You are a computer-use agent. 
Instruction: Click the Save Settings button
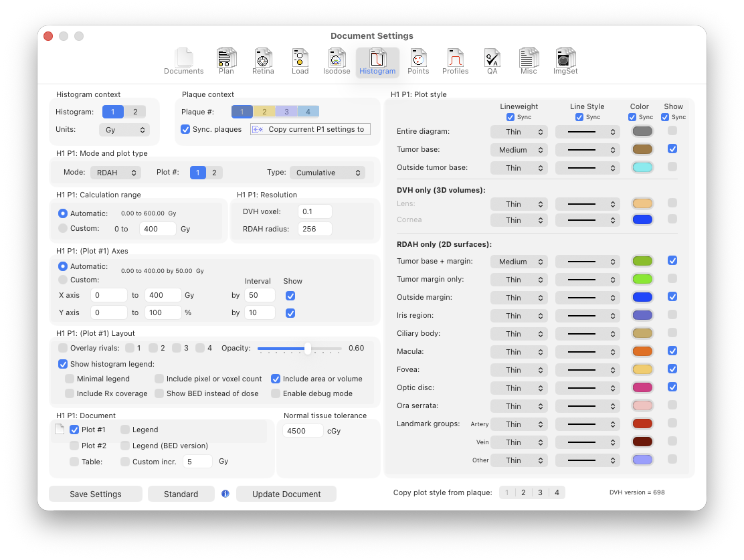click(96, 494)
